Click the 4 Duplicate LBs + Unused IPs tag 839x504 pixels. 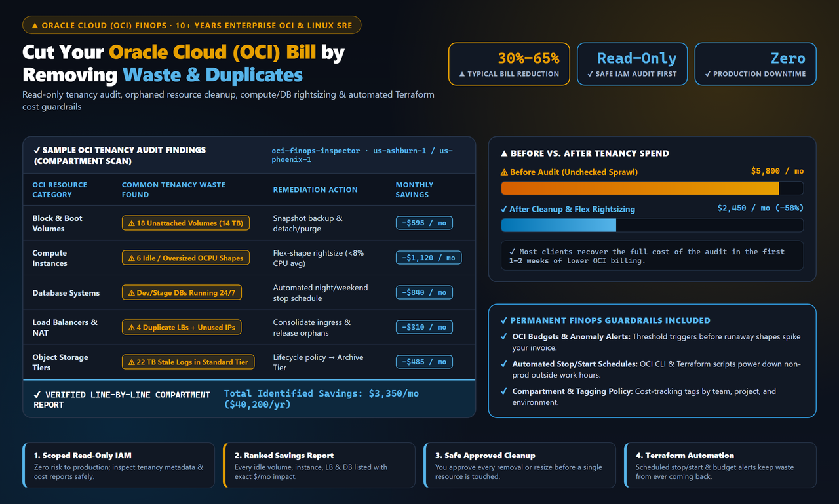coord(182,327)
